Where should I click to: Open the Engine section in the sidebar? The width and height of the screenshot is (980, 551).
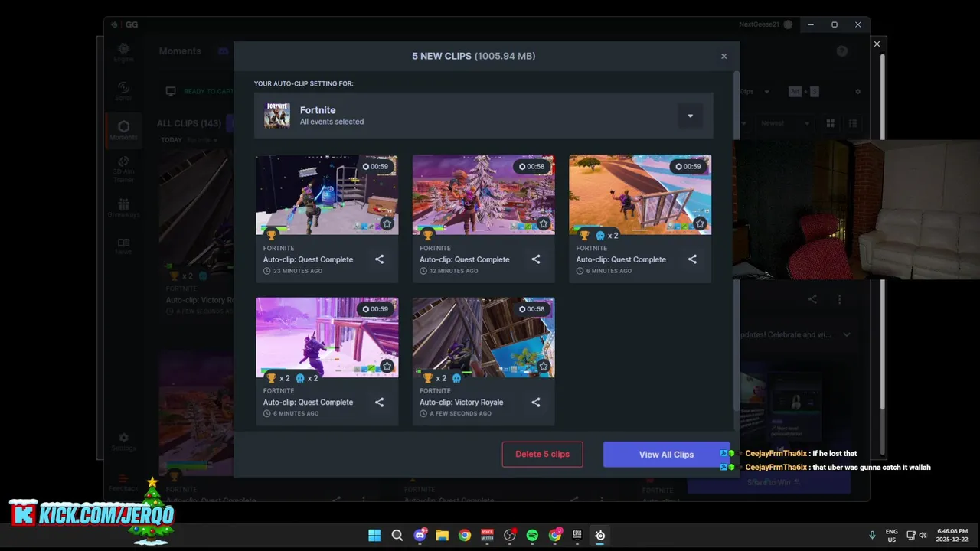(x=123, y=52)
